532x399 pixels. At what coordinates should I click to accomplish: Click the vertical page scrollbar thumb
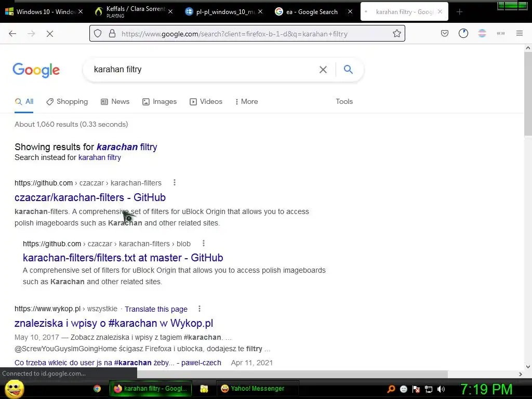tap(528, 94)
